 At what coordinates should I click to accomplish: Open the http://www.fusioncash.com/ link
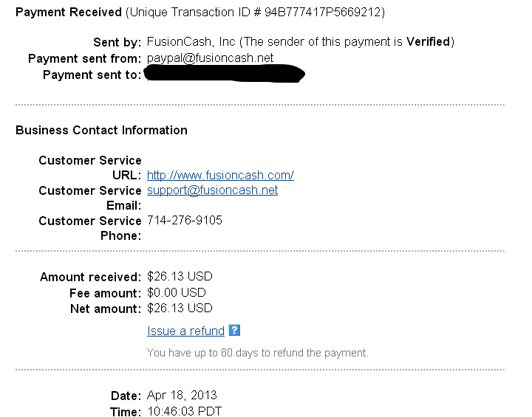[220, 175]
